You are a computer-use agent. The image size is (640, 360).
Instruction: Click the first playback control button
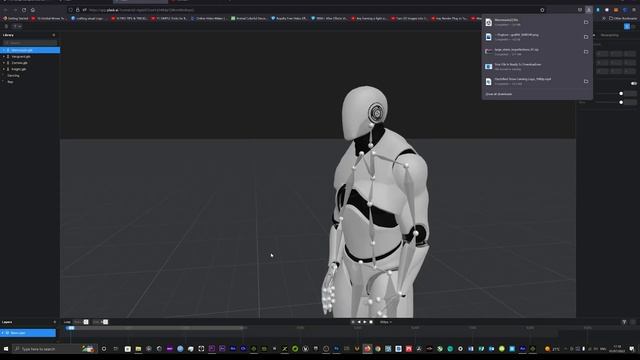(x=353, y=322)
